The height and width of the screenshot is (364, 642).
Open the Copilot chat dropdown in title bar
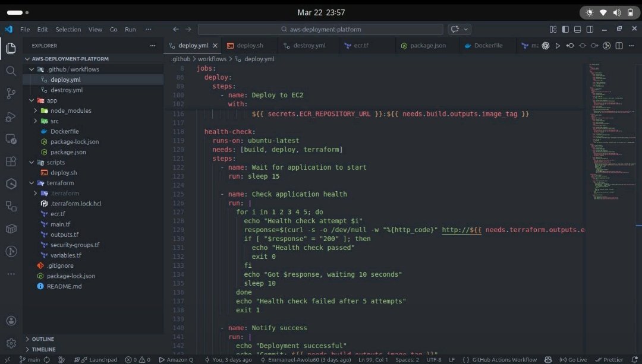coord(465,30)
